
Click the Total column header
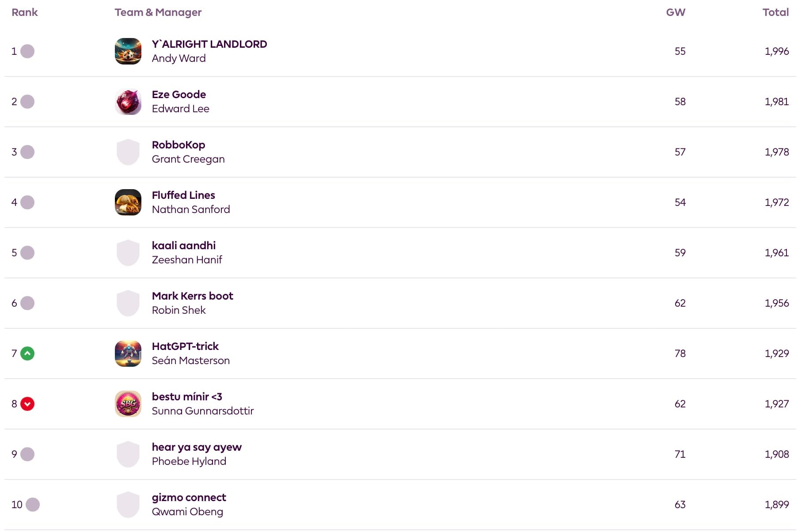tap(775, 12)
